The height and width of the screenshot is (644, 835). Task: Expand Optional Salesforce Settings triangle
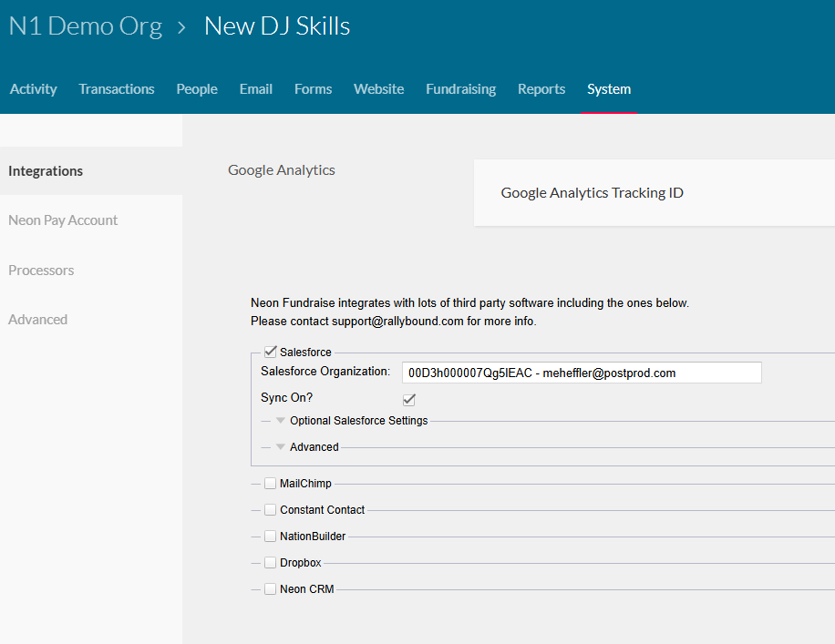[280, 421]
